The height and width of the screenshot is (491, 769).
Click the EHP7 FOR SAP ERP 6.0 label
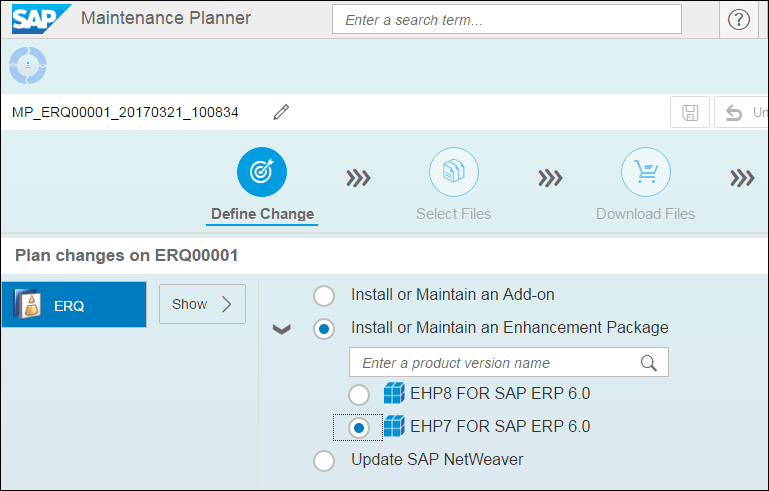click(500, 426)
